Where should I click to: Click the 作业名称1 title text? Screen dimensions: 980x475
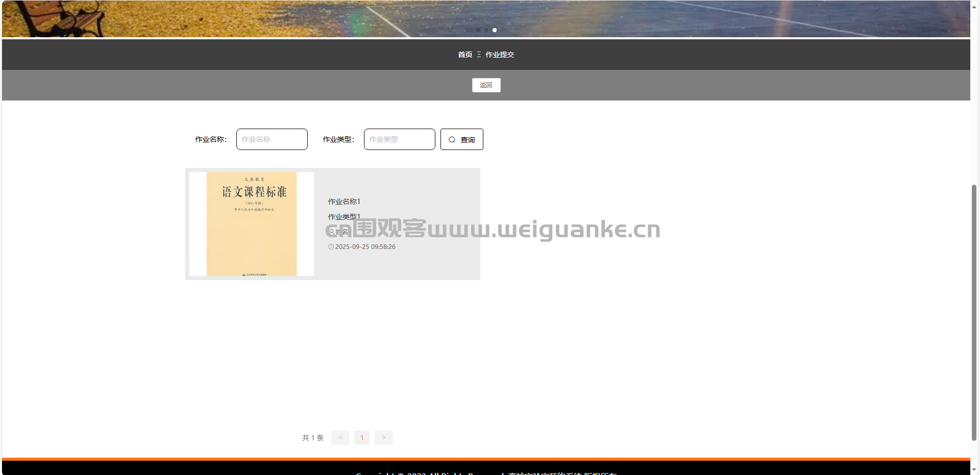344,202
